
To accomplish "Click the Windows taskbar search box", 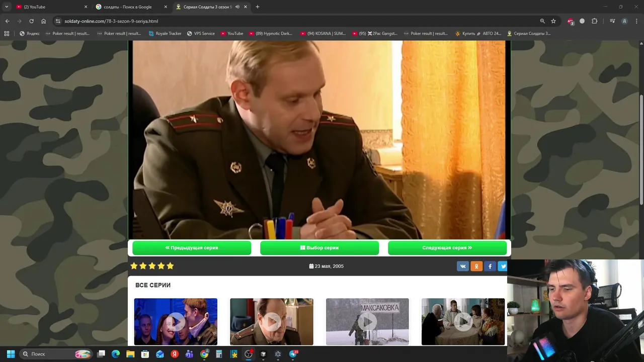I will (x=56, y=354).
